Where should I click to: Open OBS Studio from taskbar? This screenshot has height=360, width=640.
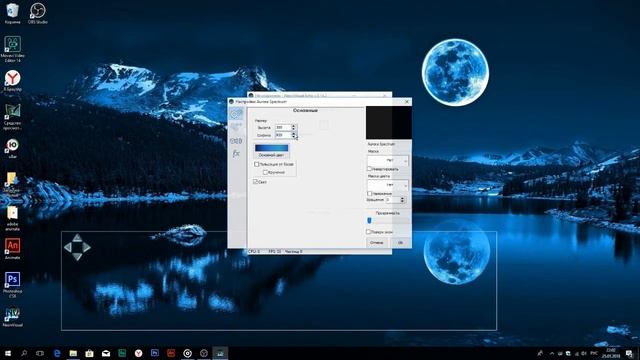coord(204,353)
